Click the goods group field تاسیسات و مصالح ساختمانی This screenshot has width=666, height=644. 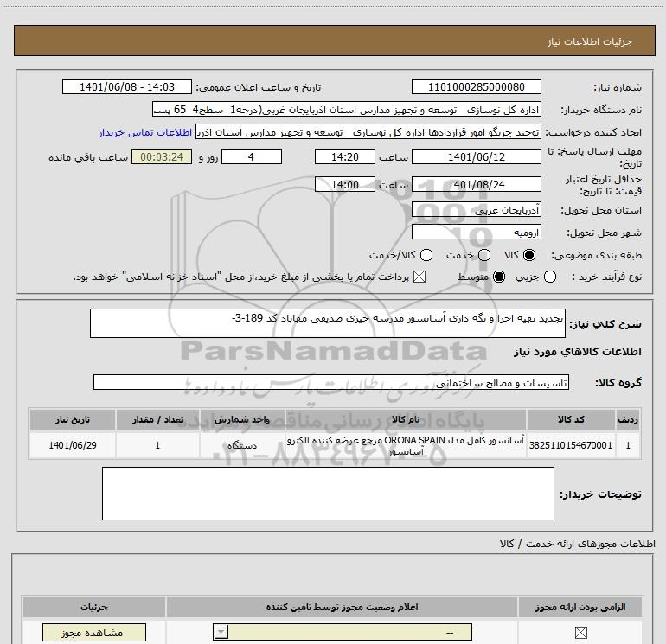pos(331,382)
